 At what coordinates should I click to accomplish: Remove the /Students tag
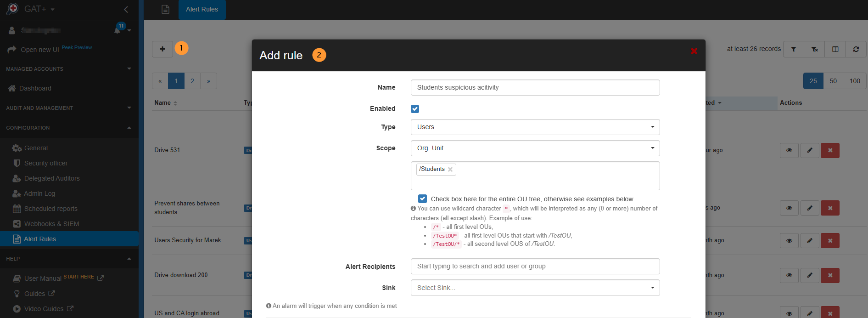[x=450, y=170]
